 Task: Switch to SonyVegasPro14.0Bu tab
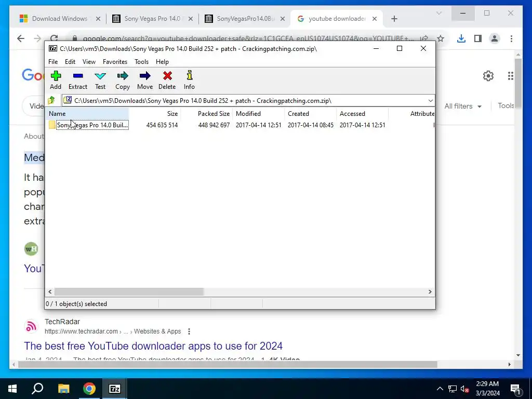(246, 19)
